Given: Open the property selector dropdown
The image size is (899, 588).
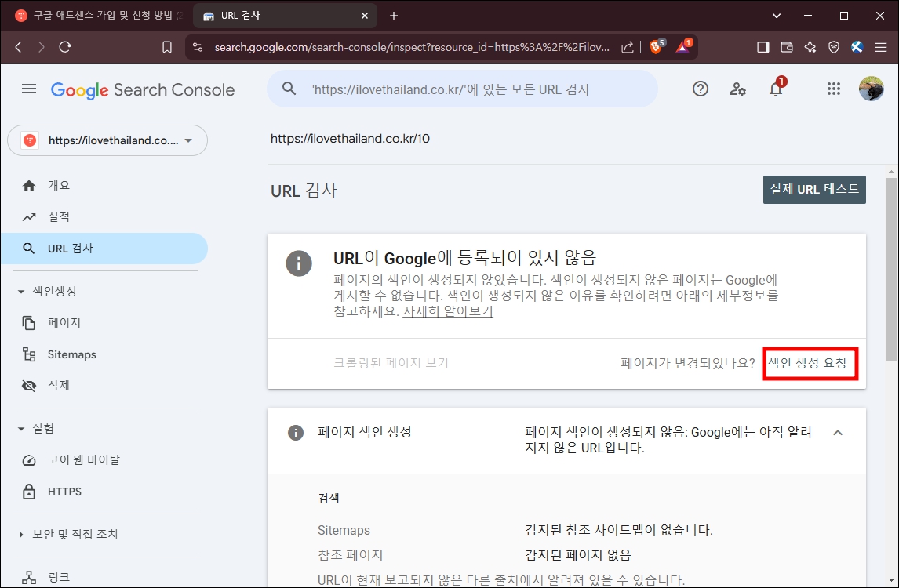Looking at the screenshot, I should 107,140.
